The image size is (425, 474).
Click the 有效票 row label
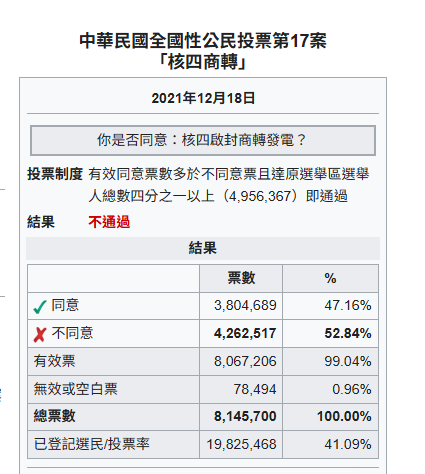tap(54, 361)
